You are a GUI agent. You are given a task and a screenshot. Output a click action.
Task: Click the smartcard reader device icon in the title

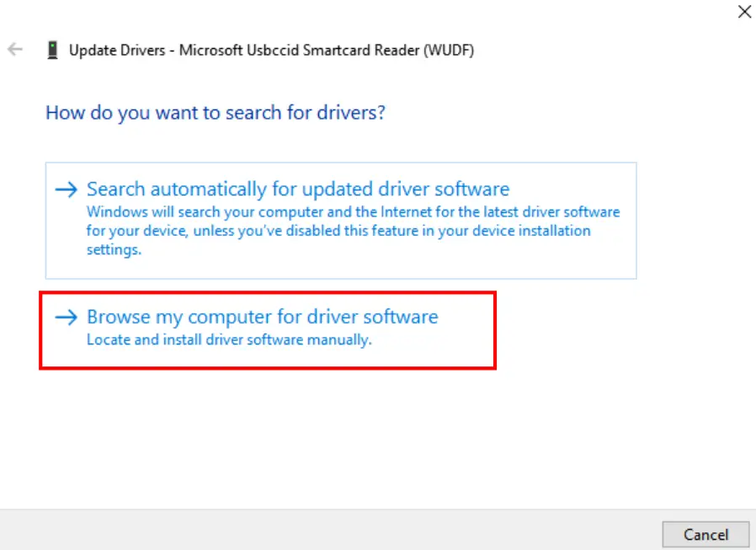tap(52, 50)
